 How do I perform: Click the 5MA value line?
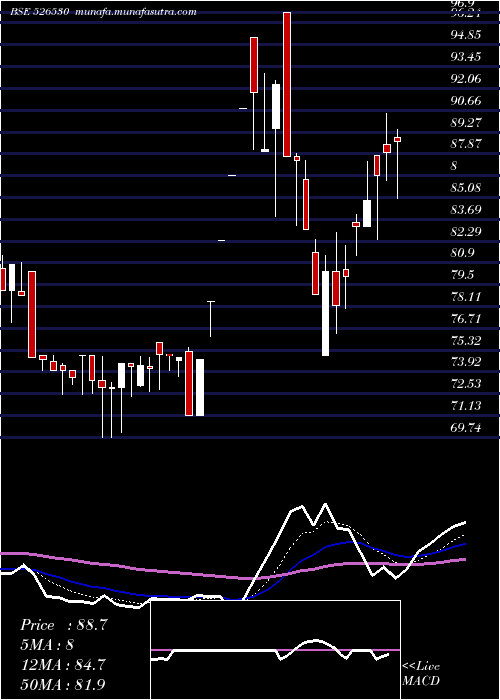click(x=47, y=645)
